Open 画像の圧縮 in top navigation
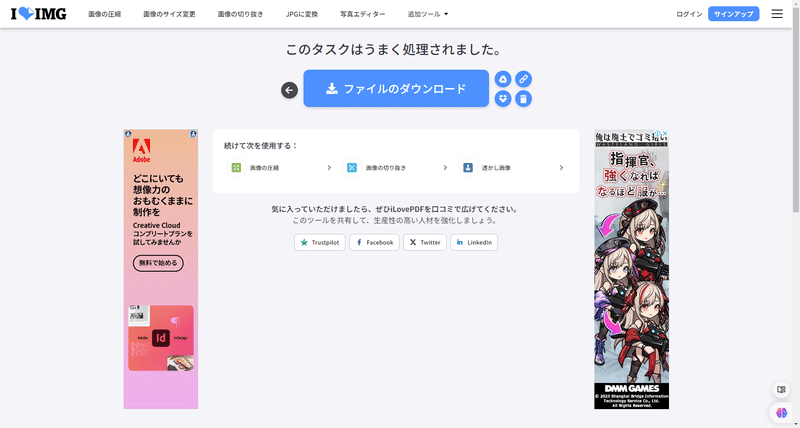This screenshot has width=800, height=428. click(105, 14)
